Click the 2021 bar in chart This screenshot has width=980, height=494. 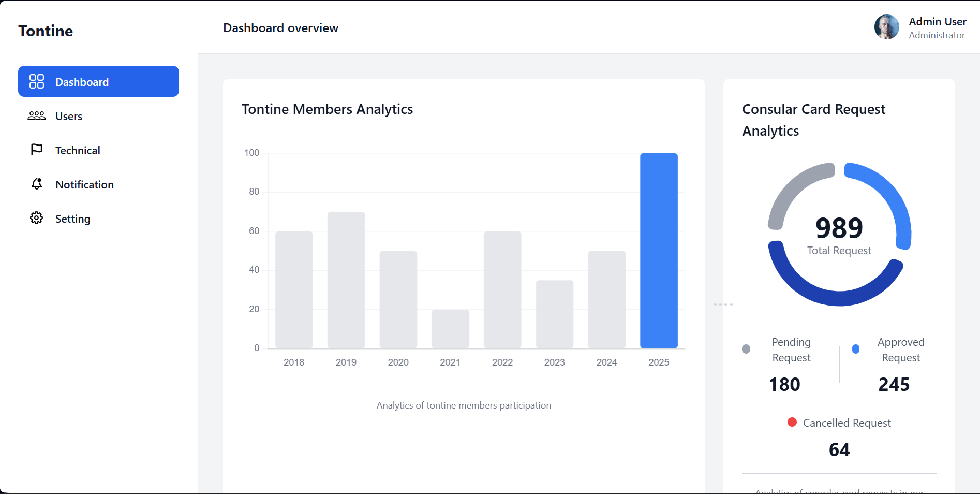point(450,329)
